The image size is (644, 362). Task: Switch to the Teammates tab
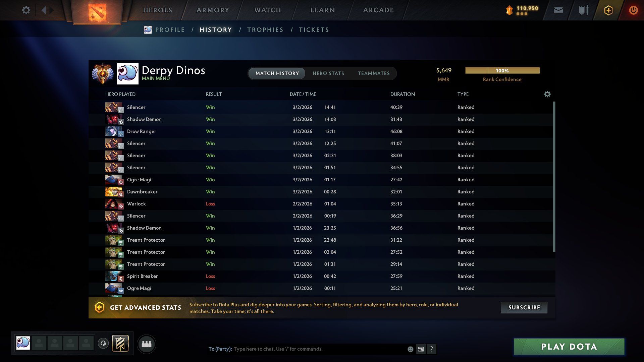tap(374, 73)
